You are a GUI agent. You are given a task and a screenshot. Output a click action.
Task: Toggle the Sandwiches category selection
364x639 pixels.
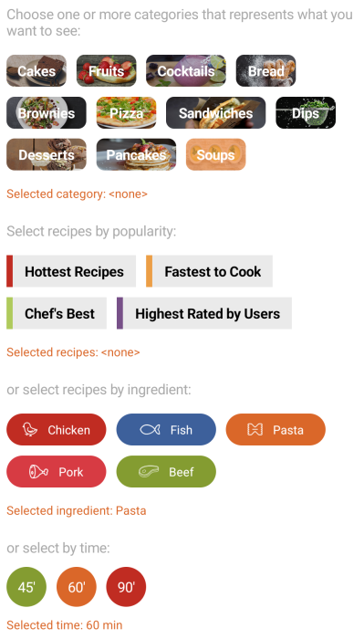(216, 113)
